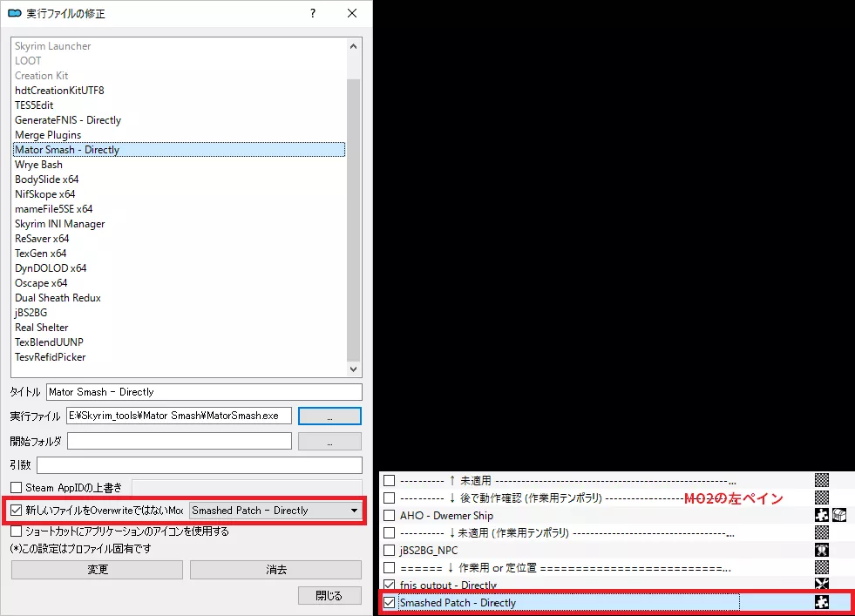Click the 閉じる button
Viewport: 855px width, 616px height.
329,595
